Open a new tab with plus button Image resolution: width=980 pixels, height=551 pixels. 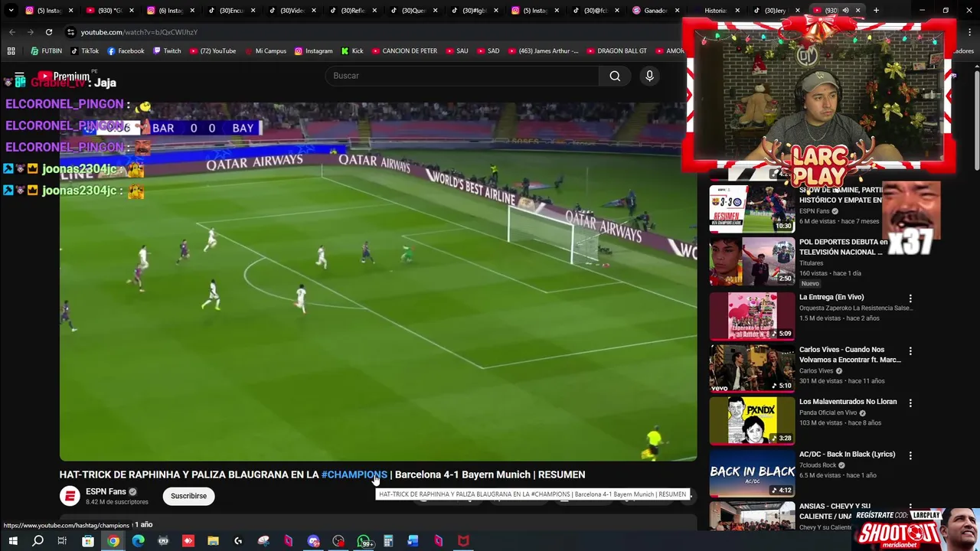876,11
